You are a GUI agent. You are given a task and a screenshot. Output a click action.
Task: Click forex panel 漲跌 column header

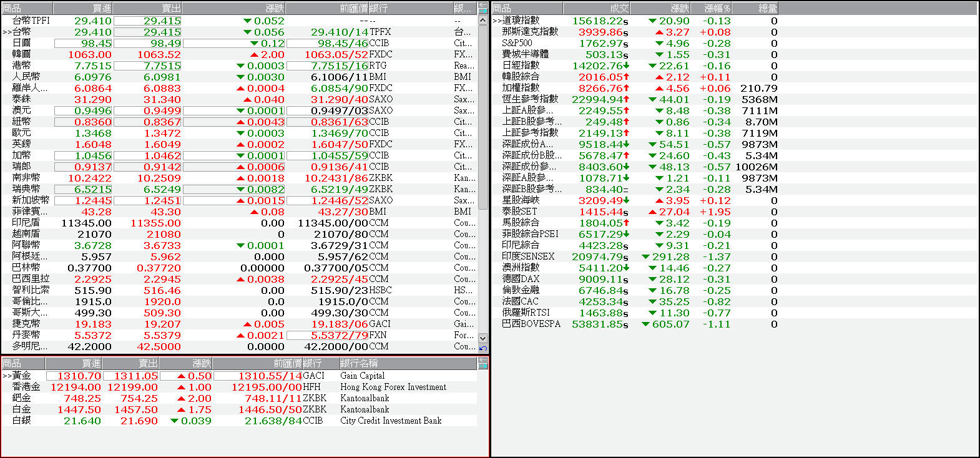pos(234,8)
